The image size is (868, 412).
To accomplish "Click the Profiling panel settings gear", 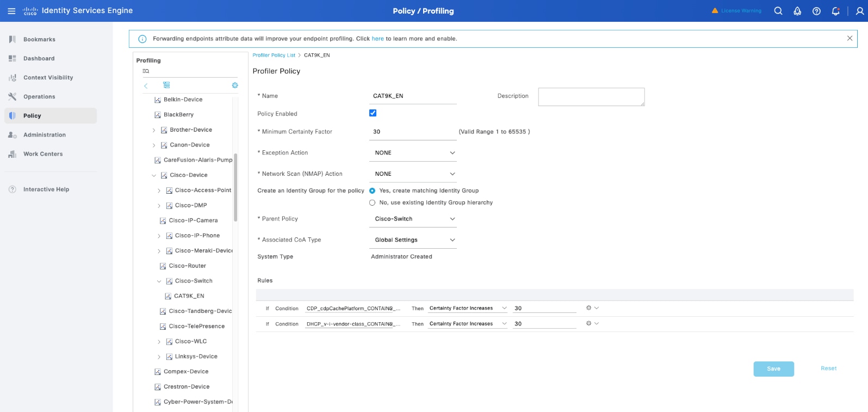I will pyautogui.click(x=235, y=85).
